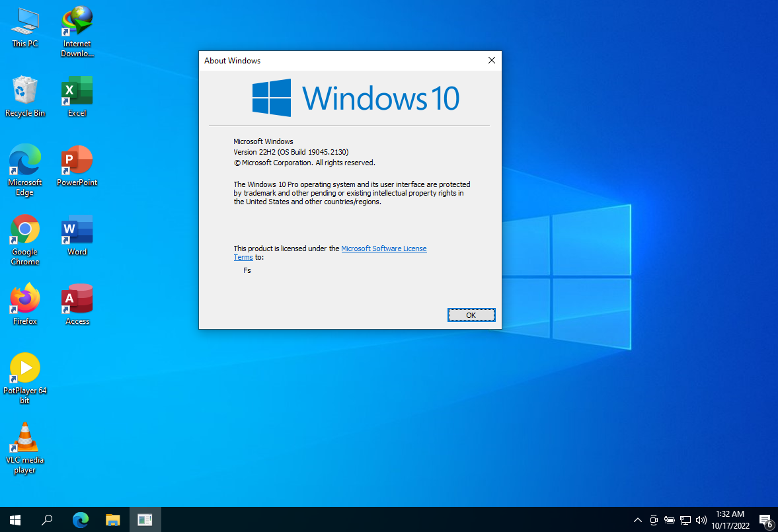Click the taskbar search magnifier
The image size is (778, 532).
point(47,519)
